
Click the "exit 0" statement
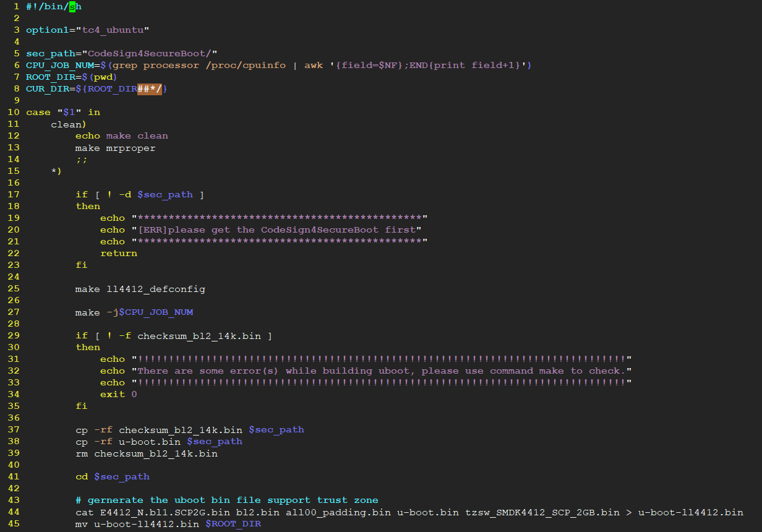tap(119, 394)
